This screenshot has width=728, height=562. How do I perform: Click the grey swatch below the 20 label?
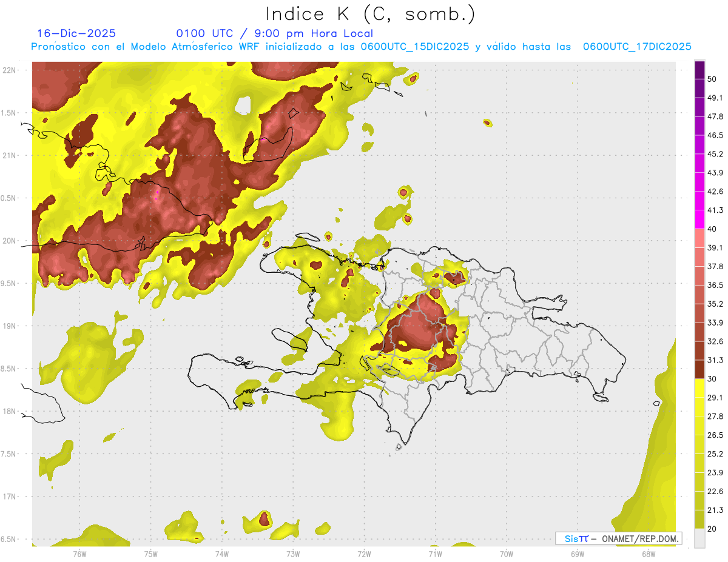pyautogui.click(x=700, y=538)
